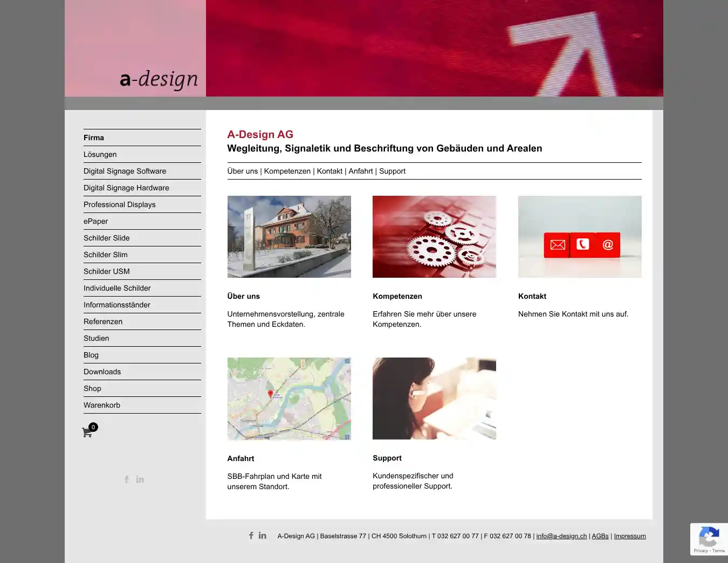Open the Kontakt image with red icons
Screen dimensions: 728x563
[580, 237]
